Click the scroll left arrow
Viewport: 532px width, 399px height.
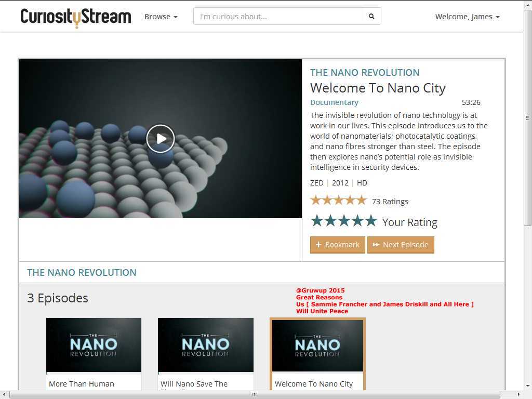coord(4,395)
